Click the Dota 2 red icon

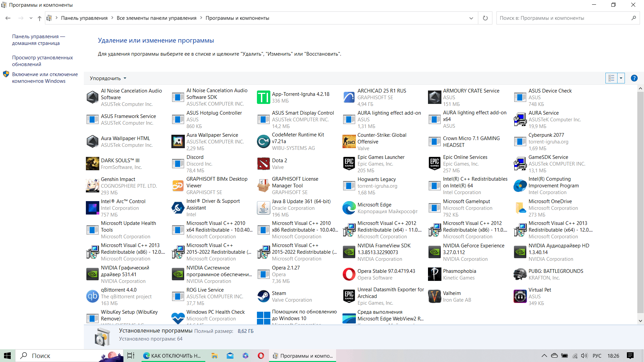[263, 164]
